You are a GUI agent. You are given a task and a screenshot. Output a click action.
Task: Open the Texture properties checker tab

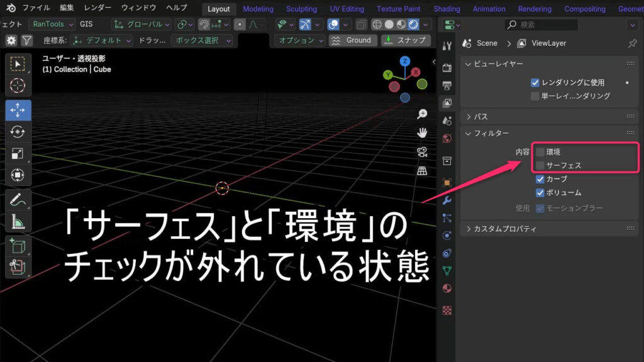[447, 310]
